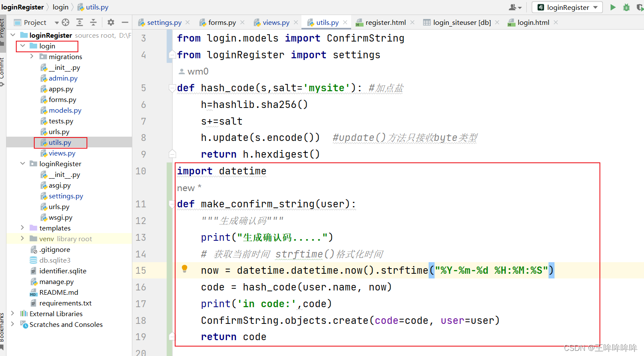Select .gitignore file in tree
This screenshot has height=356, width=644.
click(x=54, y=249)
